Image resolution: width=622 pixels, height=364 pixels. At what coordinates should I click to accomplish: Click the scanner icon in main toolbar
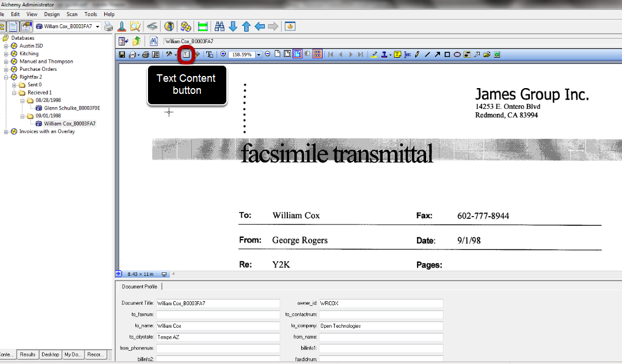click(152, 26)
